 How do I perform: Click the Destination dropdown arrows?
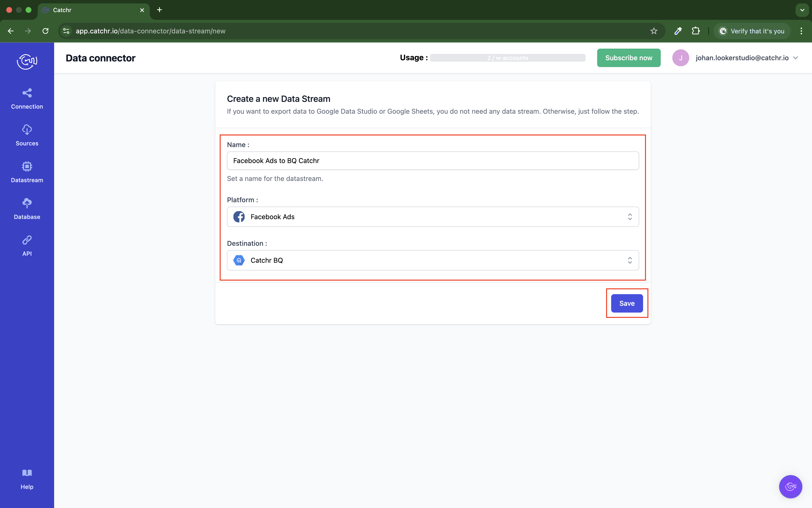coord(630,260)
